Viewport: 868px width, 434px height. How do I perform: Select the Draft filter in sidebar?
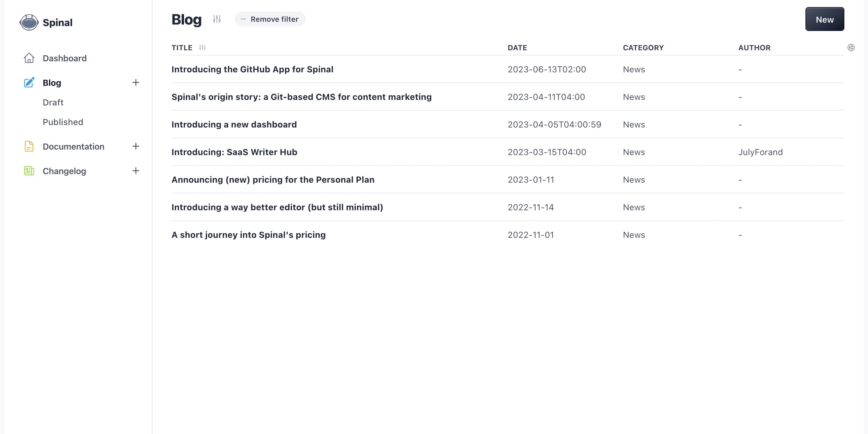[x=53, y=102]
